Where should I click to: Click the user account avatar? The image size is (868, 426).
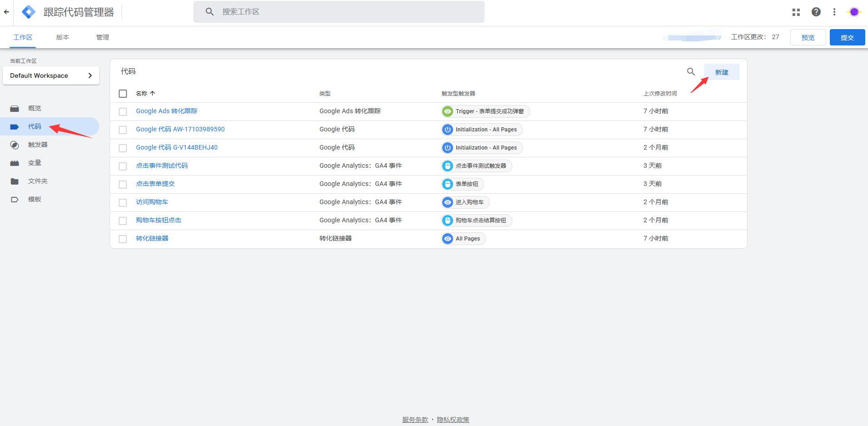tap(854, 12)
